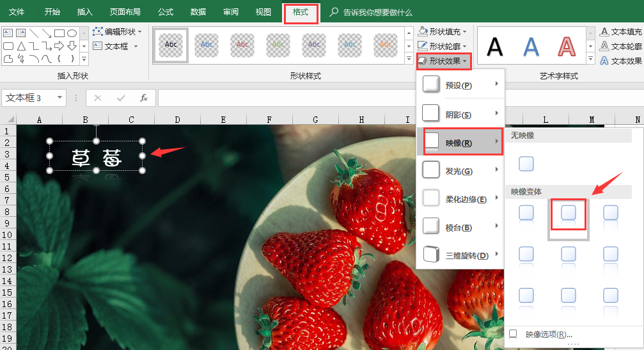Click the insert function fx button
644x350 pixels.
click(144, 98)
